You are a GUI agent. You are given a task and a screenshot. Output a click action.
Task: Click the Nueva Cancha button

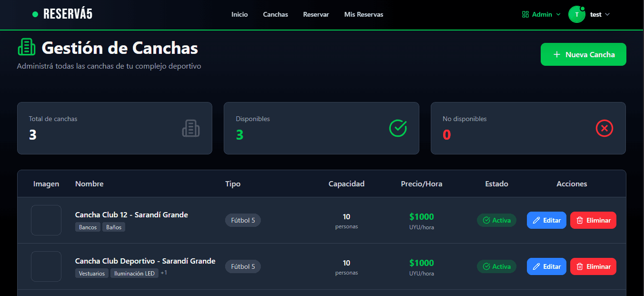(x=584, y=54)
